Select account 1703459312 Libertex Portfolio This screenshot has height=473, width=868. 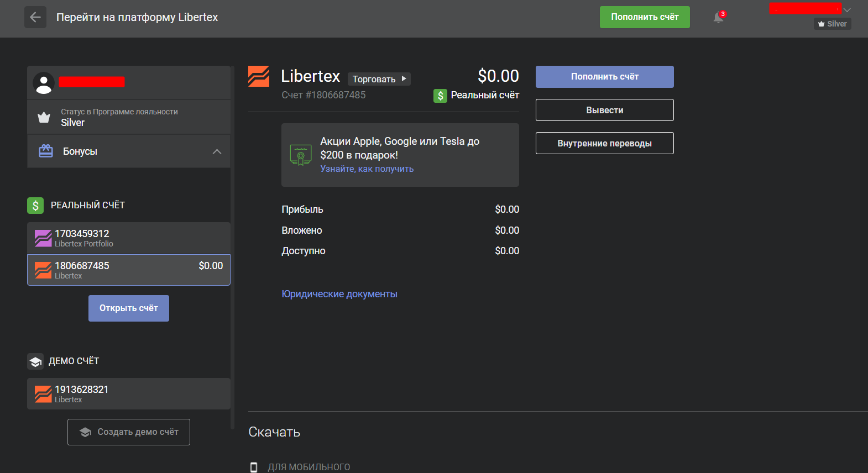[129, 238]
